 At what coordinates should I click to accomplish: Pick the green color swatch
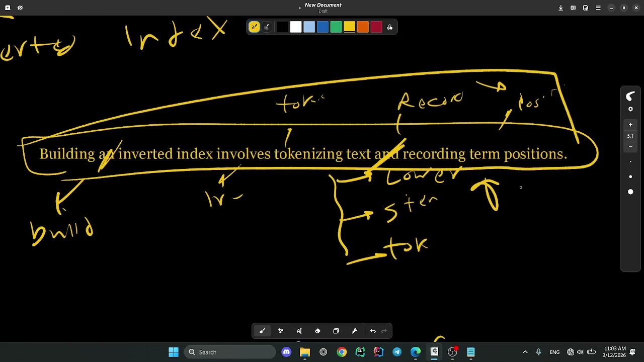click(336, 27)
